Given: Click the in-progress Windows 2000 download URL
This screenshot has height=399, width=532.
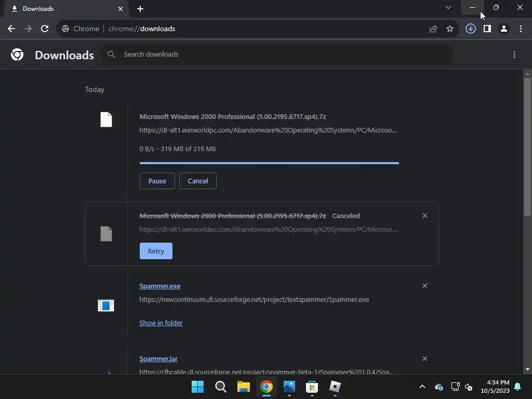Looking at the screenshot, I should [x=268, y=130].
